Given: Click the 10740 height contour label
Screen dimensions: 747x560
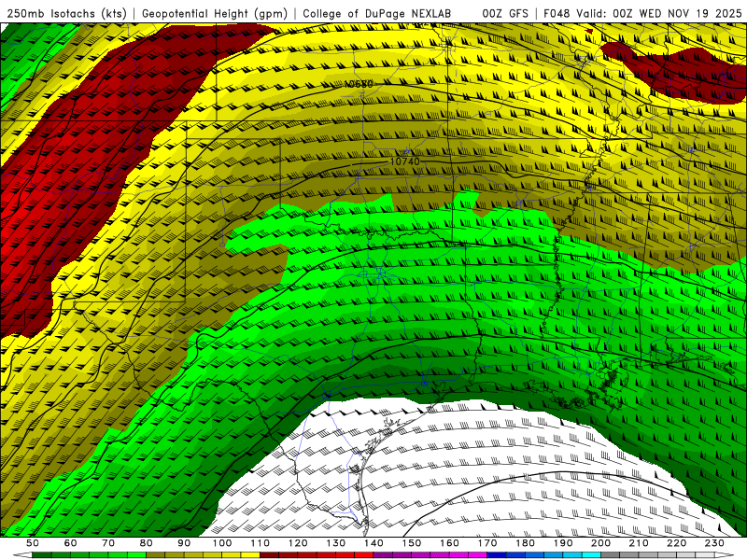Looking at the screenshot, I should tap(405, 161).
